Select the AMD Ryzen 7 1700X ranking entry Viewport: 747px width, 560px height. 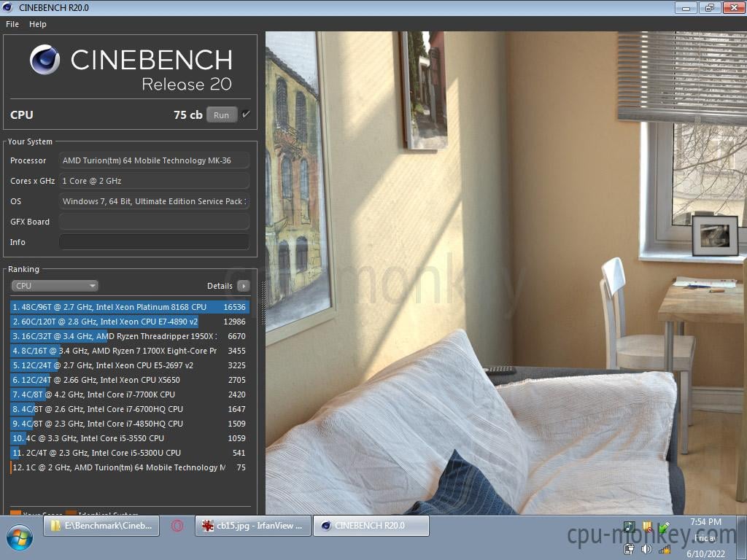[x=130, y=351]
